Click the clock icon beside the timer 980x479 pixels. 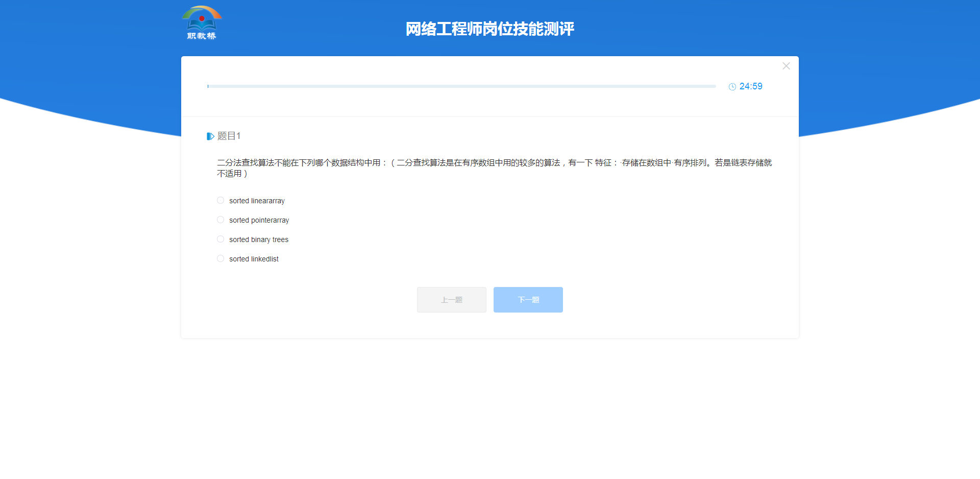[x=732, y=87]
